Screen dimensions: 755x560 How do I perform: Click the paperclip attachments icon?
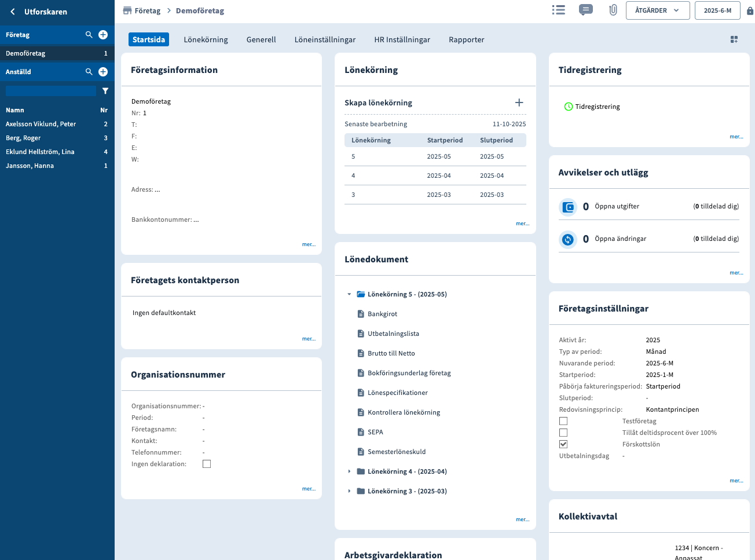coord(613,10)
